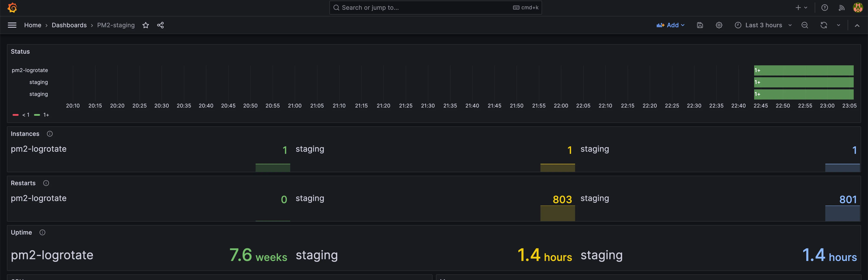Share the dashboard via share icon

pos(160,25)
